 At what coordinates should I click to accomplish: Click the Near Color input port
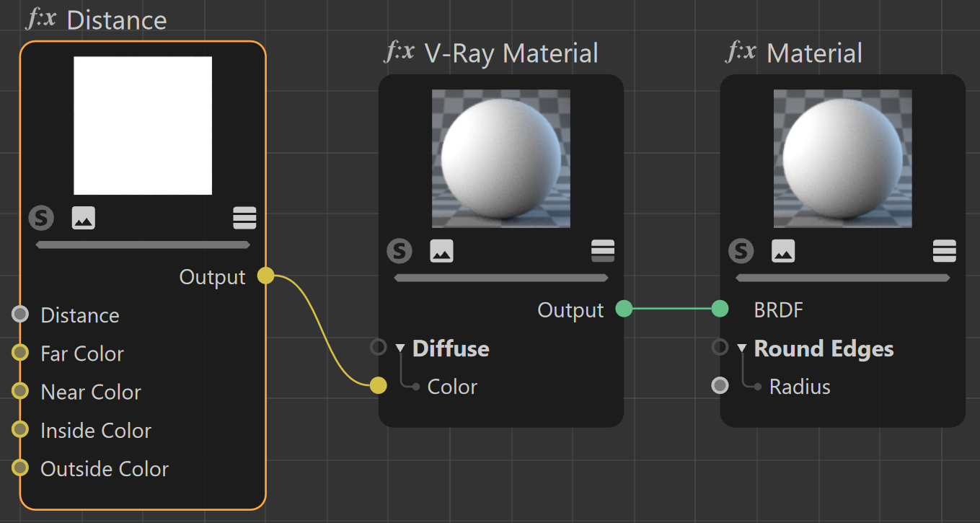point(20,391)
